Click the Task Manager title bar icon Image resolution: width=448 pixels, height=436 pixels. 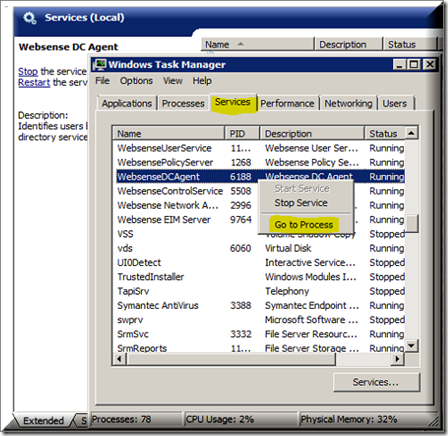[x=100, y=64]
